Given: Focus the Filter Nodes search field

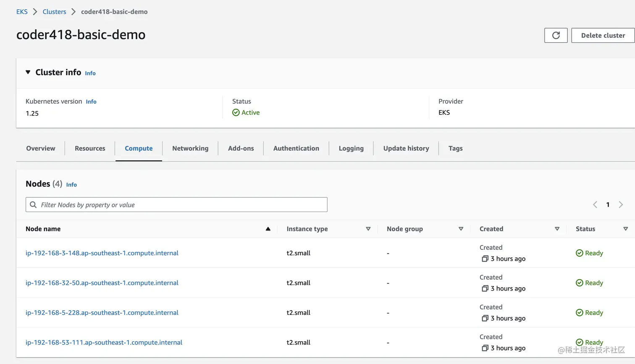Looking at the screenshot, I should click(x=181, y=205).
